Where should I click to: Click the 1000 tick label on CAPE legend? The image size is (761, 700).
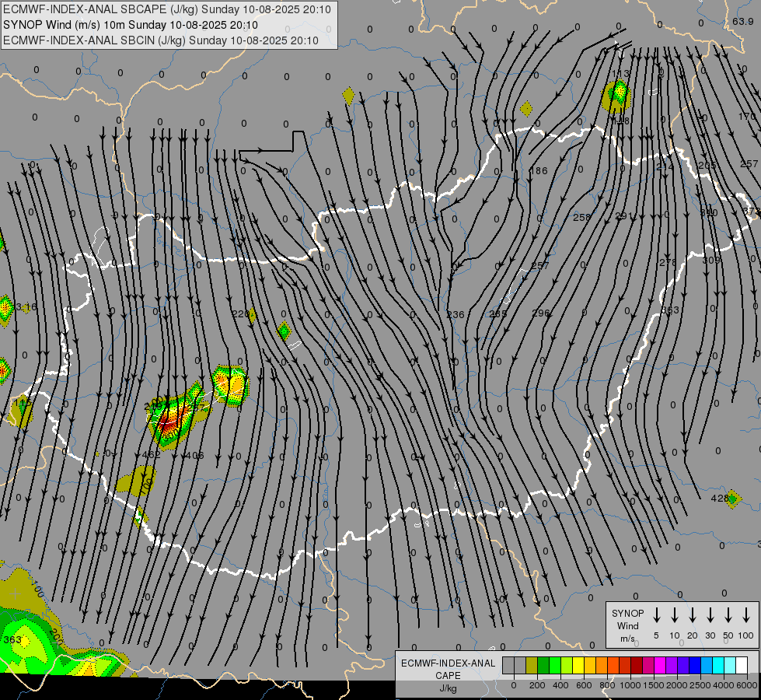pos(630,685)
